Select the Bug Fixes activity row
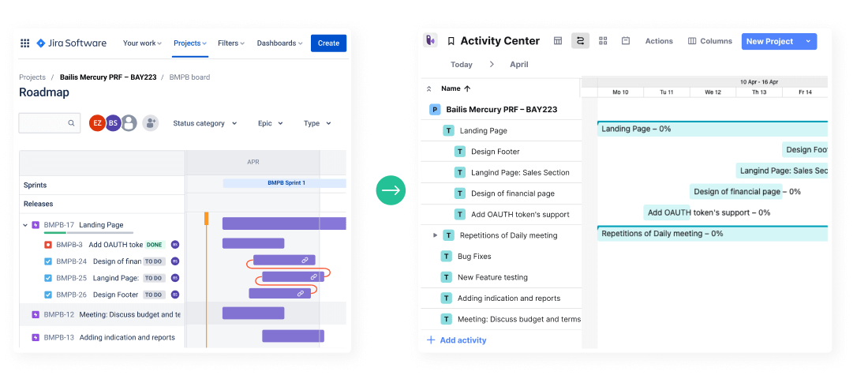 (x=501, y=256)
